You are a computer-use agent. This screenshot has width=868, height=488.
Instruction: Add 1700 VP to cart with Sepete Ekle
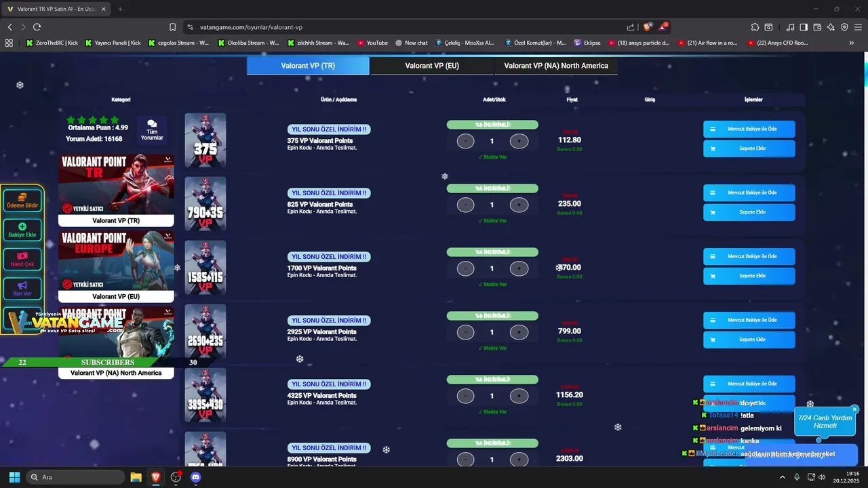pos(749,276)
